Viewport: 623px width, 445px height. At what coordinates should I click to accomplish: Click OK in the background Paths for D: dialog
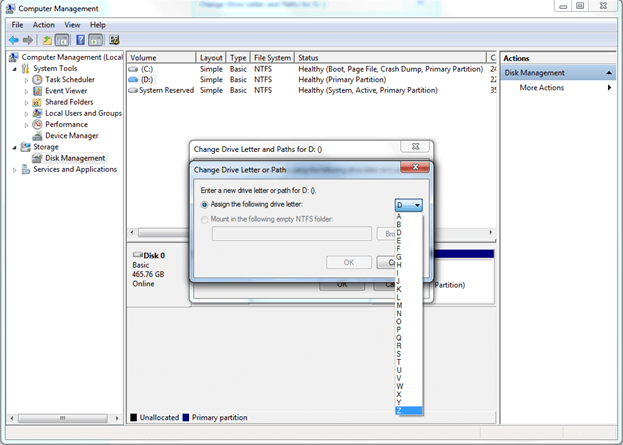pyautogui.click(x=342, y=285)
